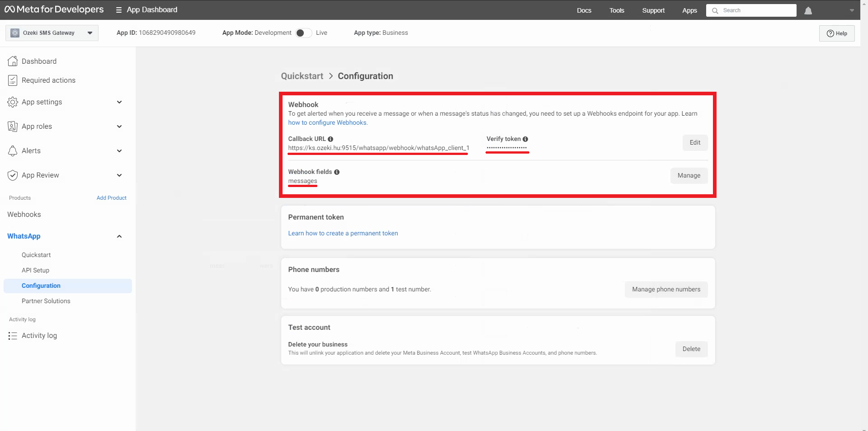Open the permanent token creation guide link
Viewport: 868px width, 431px height.
[343, 233]
